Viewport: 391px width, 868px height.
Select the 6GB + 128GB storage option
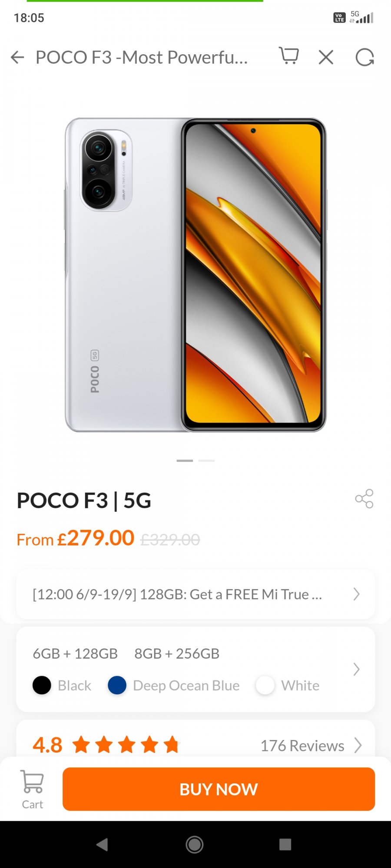[75, 654]
